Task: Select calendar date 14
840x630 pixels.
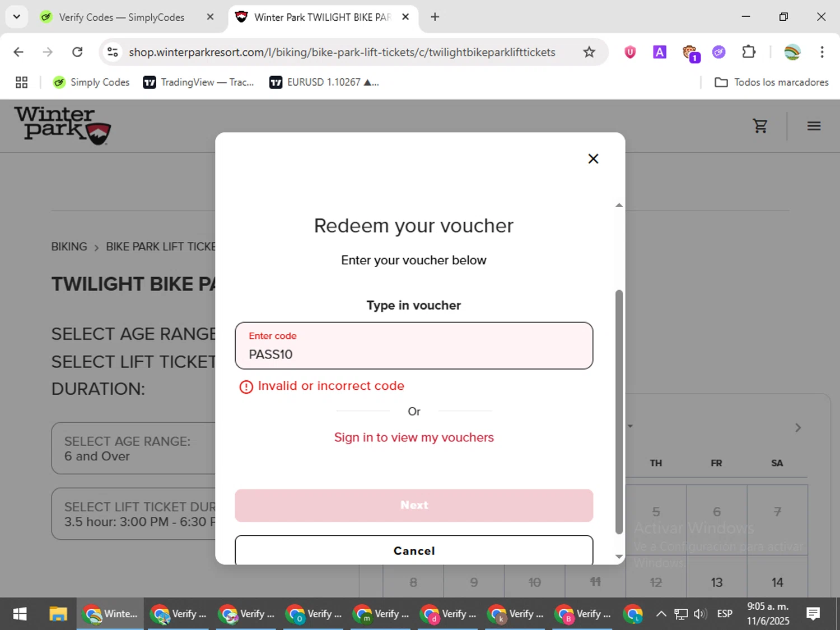Action: [777, 582]
